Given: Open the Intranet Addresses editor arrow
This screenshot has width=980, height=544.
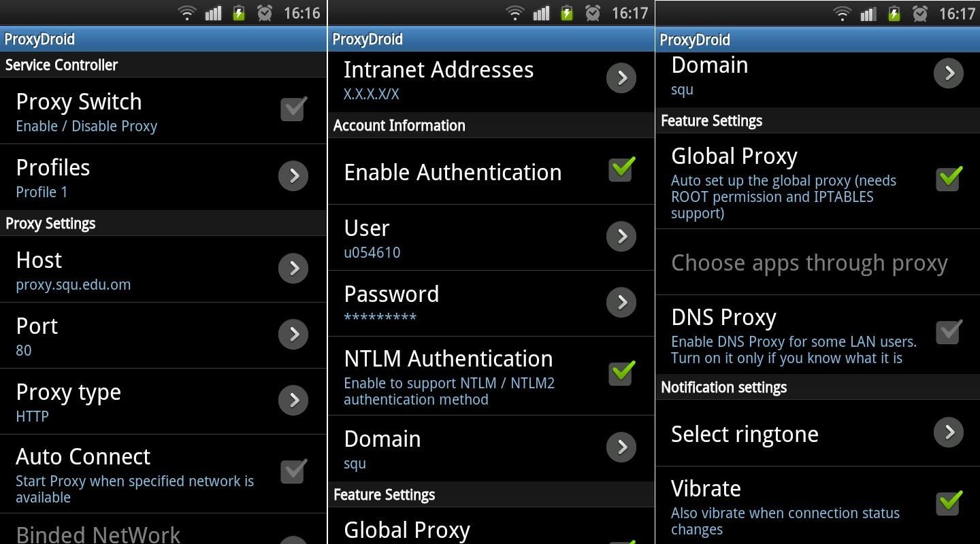Looking at the screenshot, I should click(620, 78).
